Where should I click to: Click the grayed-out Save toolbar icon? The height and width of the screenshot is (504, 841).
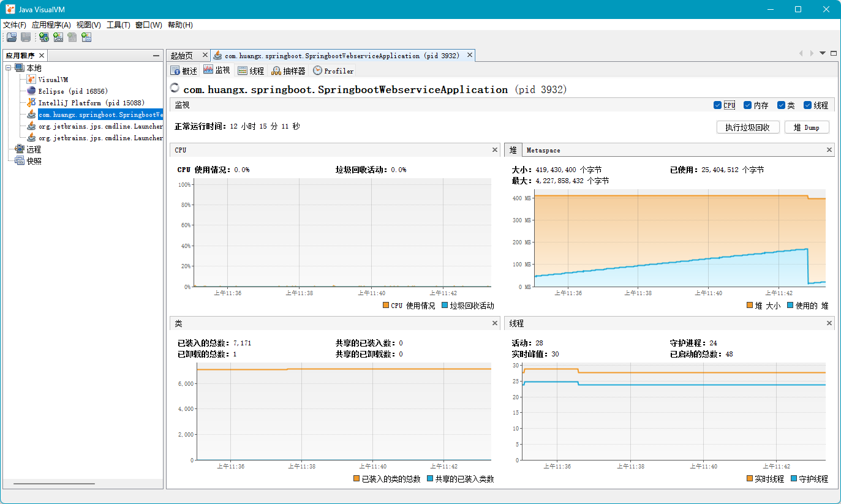[26, 37]
